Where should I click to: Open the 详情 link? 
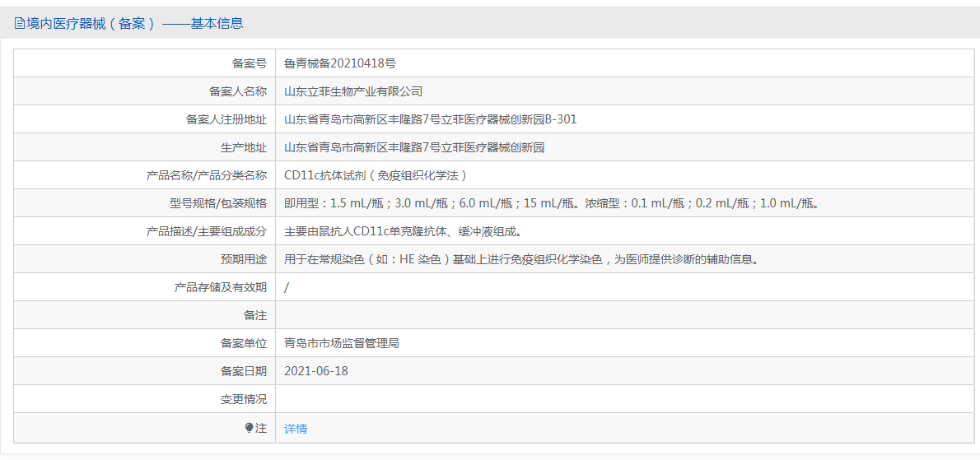pyautogui.click(x=296, y=429)
